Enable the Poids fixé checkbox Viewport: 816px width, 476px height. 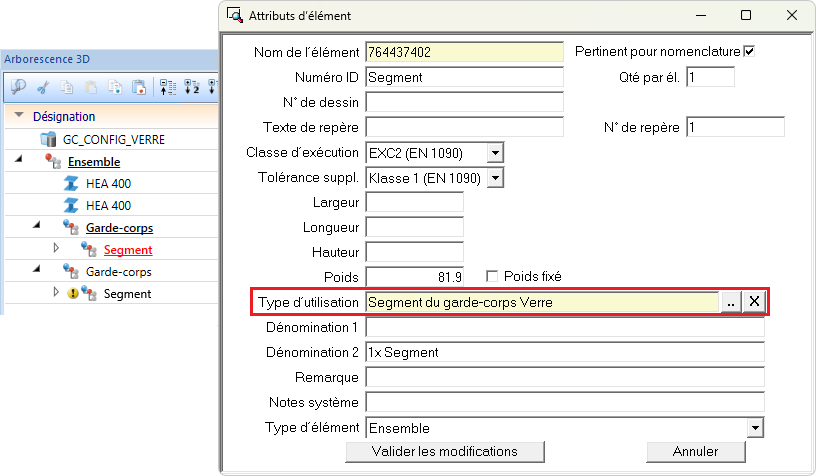pos(492,276)
